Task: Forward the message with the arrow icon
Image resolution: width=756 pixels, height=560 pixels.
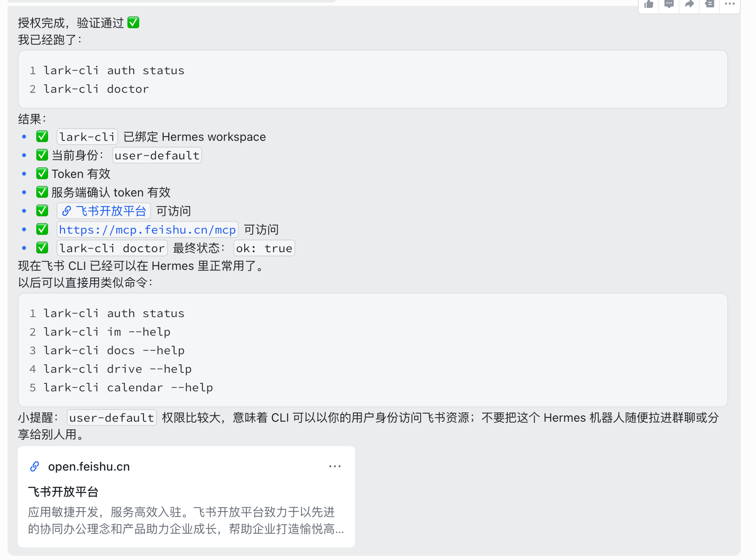Action: click(x=689, y=5)
